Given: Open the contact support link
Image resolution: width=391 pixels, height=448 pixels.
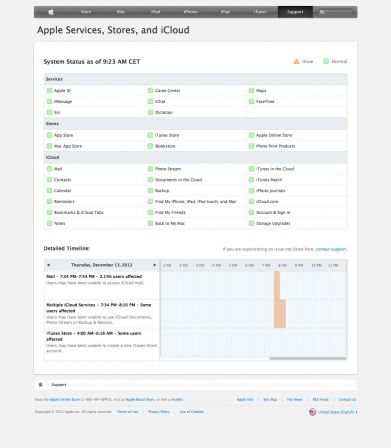Looking at the screenshot, I should [331, 249].
